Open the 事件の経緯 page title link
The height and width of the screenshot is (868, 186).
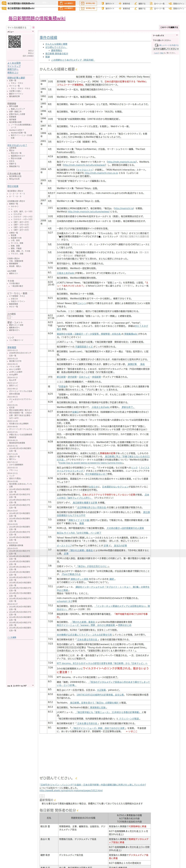coord(48,37)
